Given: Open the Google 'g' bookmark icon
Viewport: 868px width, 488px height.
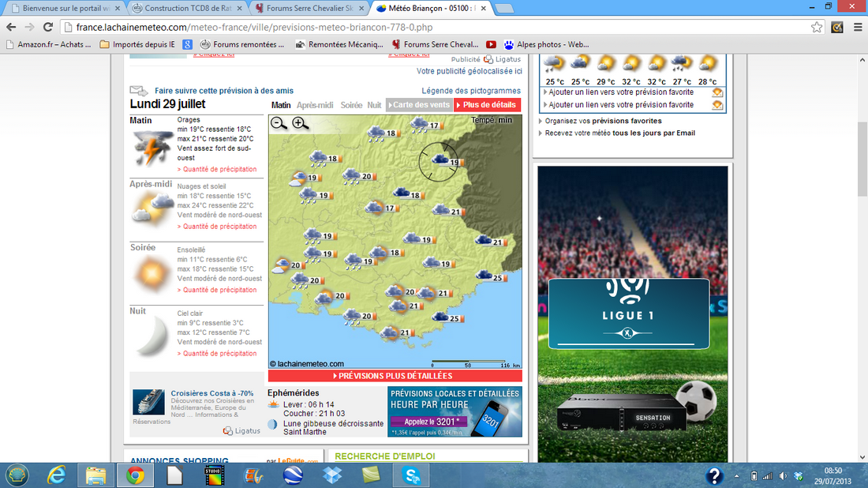Looking at the screenshot, I should tap(188, 44).
